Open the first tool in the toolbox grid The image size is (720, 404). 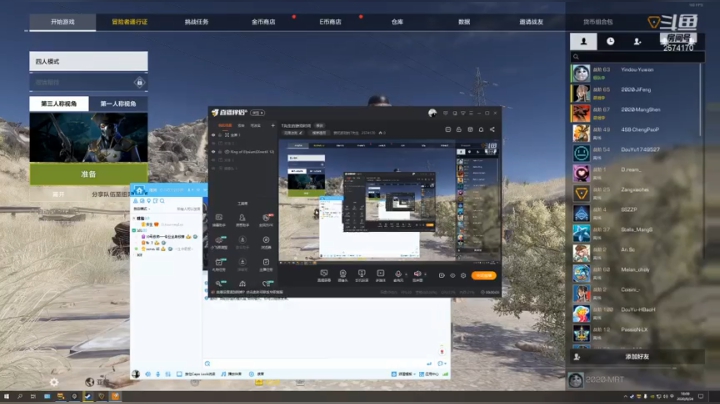point(219,219)
